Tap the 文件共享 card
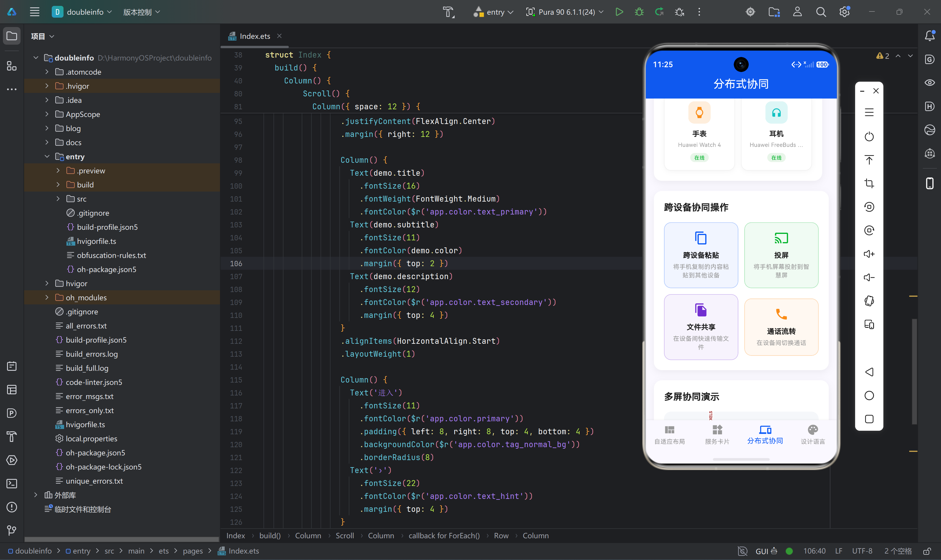Viewport: 941px width, 560px height. [x=701, y=327]
